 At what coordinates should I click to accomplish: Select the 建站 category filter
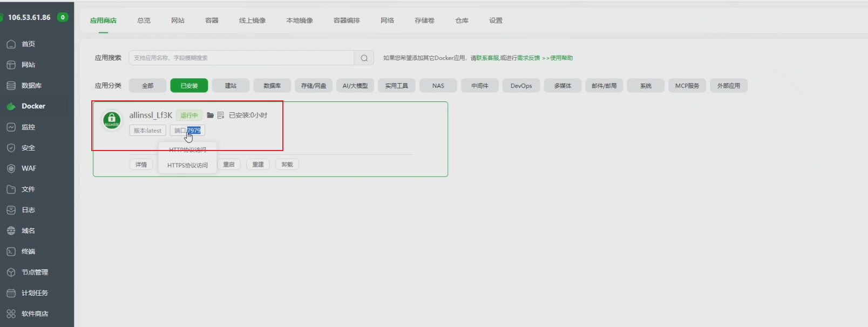[230, 86]
